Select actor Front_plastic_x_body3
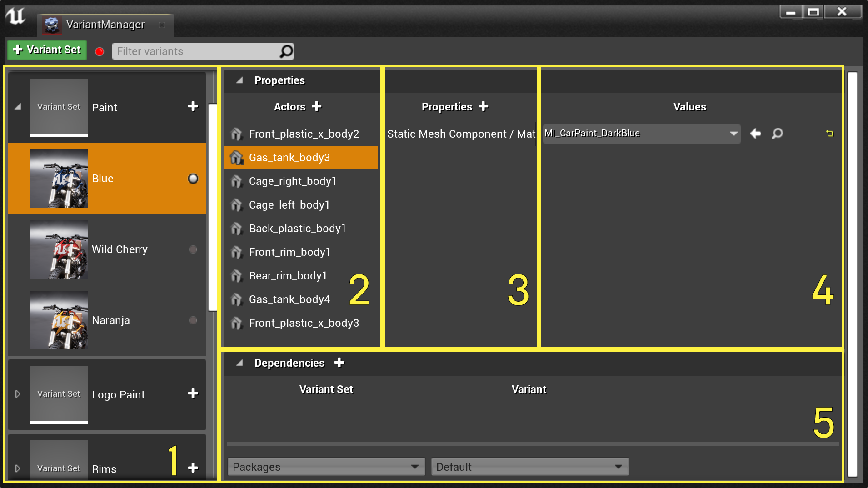Screen dimensions: 868x488 (x=301, y=323)
